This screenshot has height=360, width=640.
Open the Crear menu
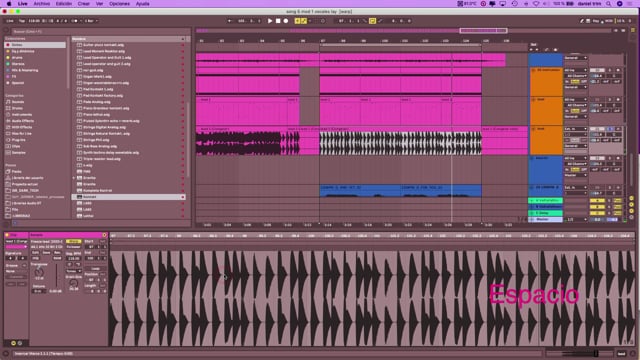pos(84,4)
